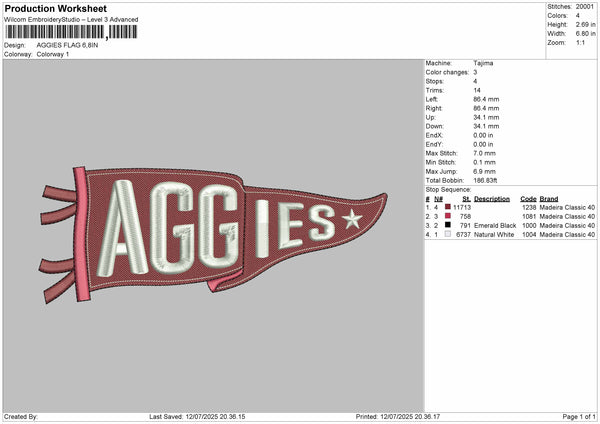Click the AGGIES pennant embroidery preview
Image resolution: width=600 pixels, height=424 pixels.
pyautogui.click(x=213, y=235)
